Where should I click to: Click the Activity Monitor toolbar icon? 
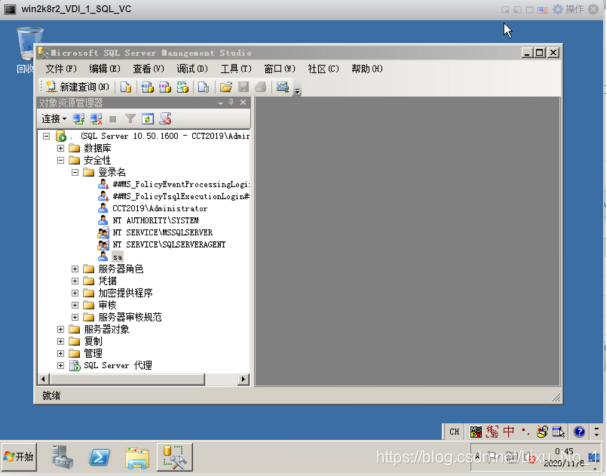(x=283, y=87)
